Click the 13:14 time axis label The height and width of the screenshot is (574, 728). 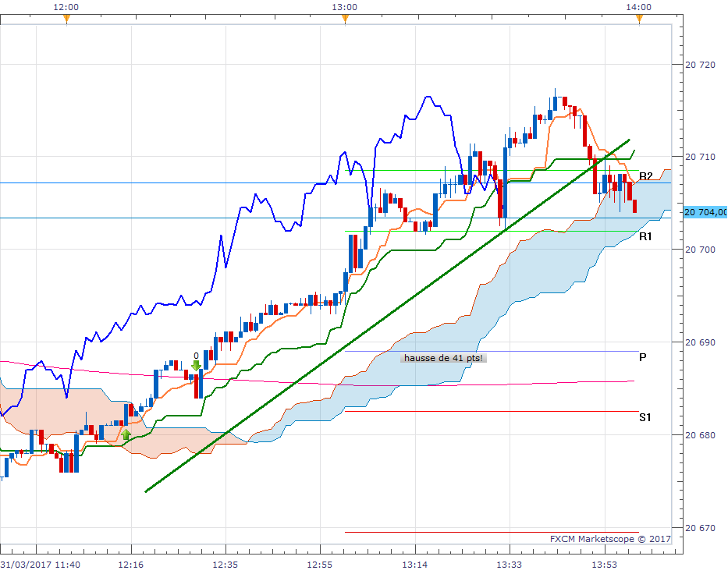[414, 565]
